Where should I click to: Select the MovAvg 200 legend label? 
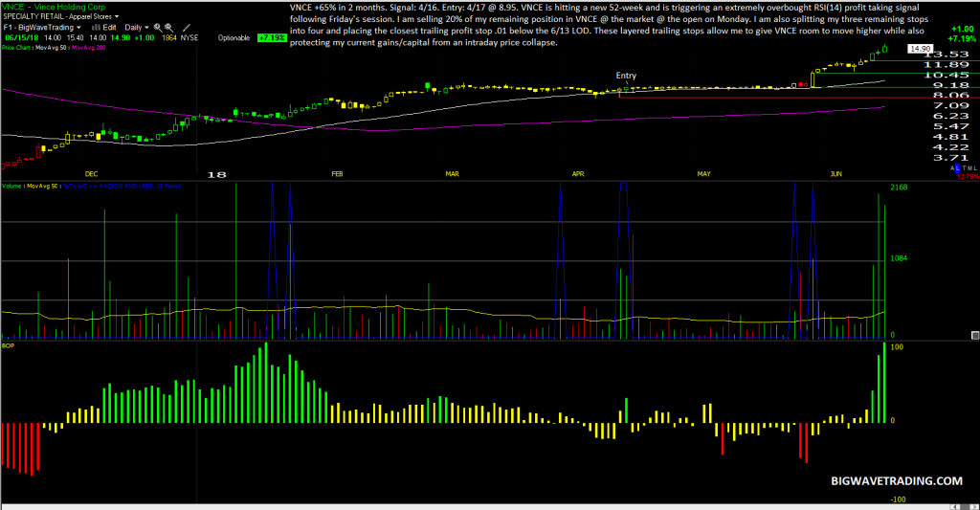pyautogui.click(x=89, y=48)
